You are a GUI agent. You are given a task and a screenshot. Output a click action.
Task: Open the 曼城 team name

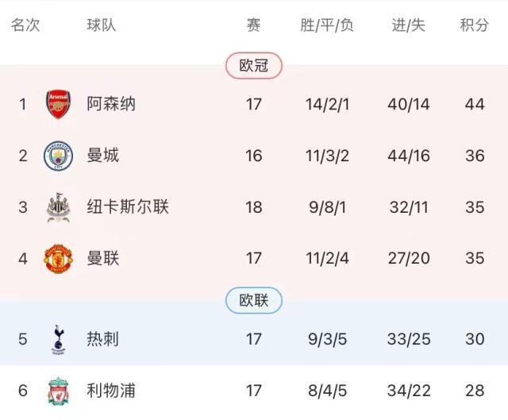pyautogui.click(x=103, y=156)
